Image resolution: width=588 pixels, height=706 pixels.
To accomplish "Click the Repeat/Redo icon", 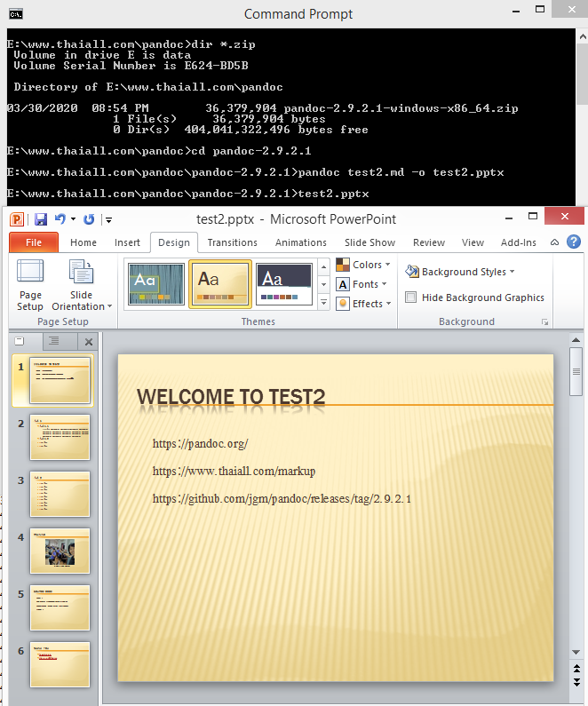I will click(x=88, y=219).
